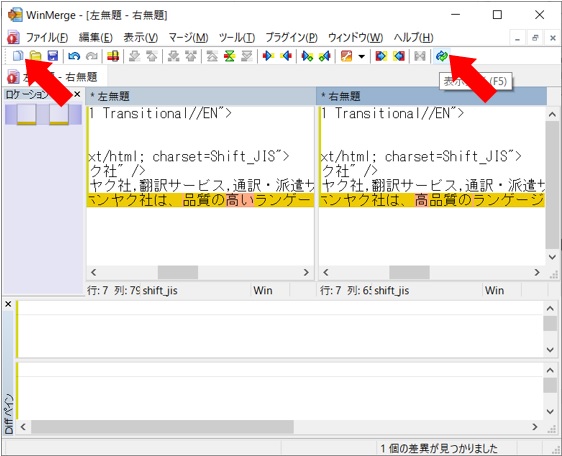Open document icon beside ファイル menu
562x456 pixels.
point(13,37)
